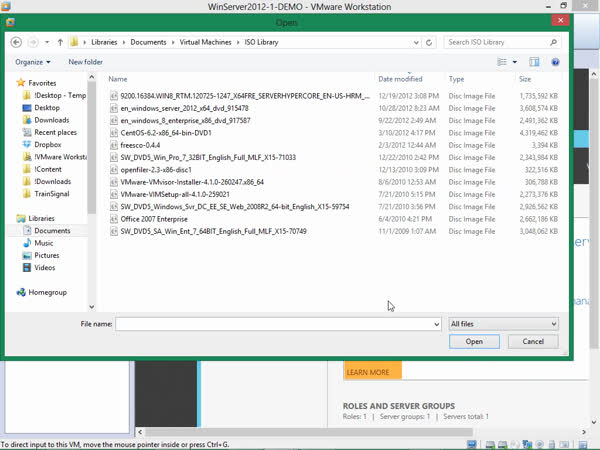
Task: Click the disc image icon beside freesco-0.4.4
Action: click(x=113, y=145)
